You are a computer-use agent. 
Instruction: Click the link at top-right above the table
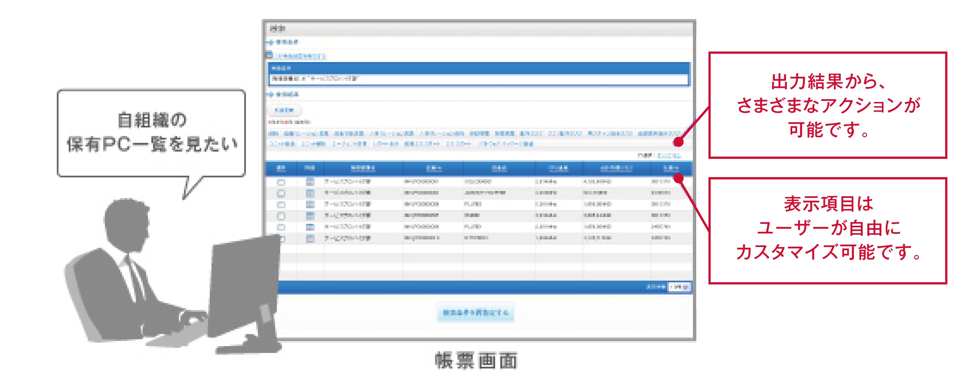coord(669,155)
